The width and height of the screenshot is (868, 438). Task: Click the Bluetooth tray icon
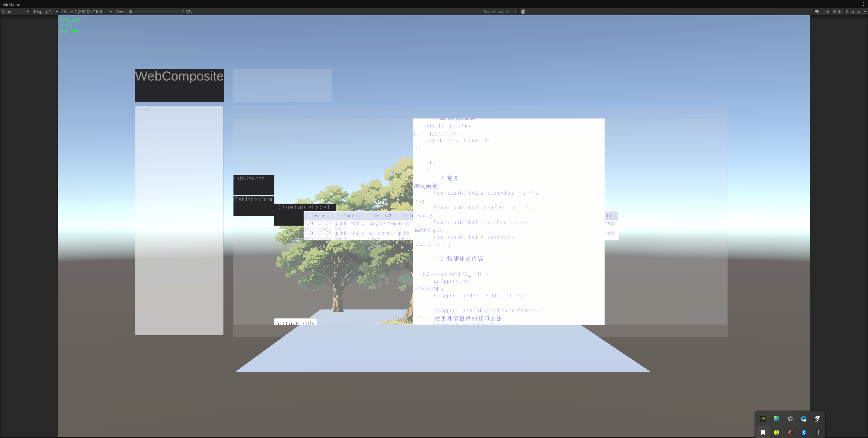[x=804, y=432]
